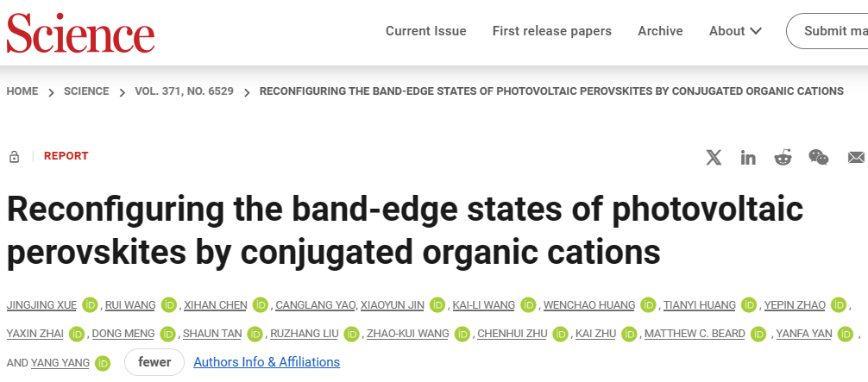Open Authors Info & Affiliations link
This screenshot has height=382, width=868.
click(x=267, y=362)
